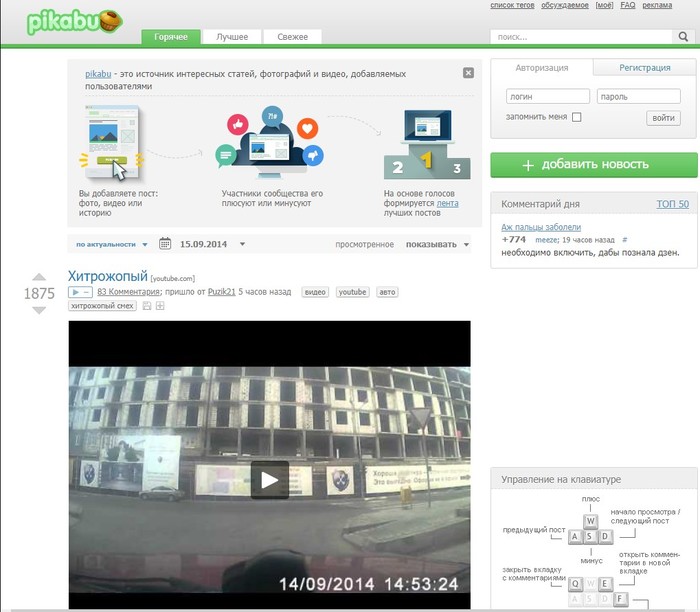Click the comment hash permalink icon
This screenshot has width=700, height=612.
(624, 240)
